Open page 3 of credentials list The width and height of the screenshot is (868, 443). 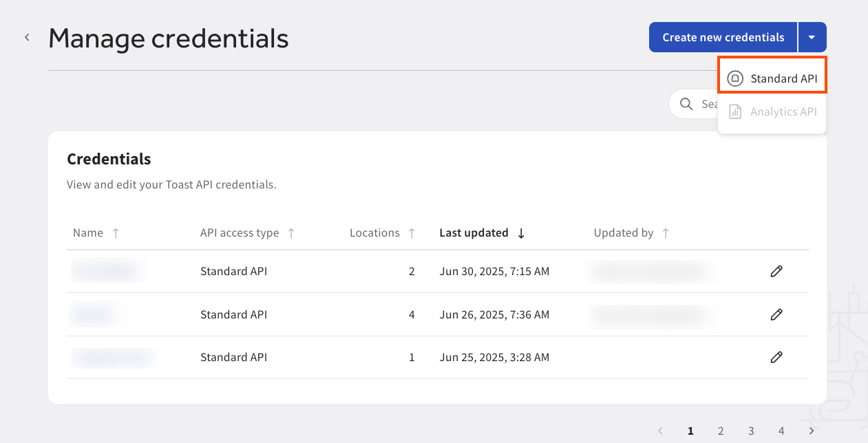point(751,431)
